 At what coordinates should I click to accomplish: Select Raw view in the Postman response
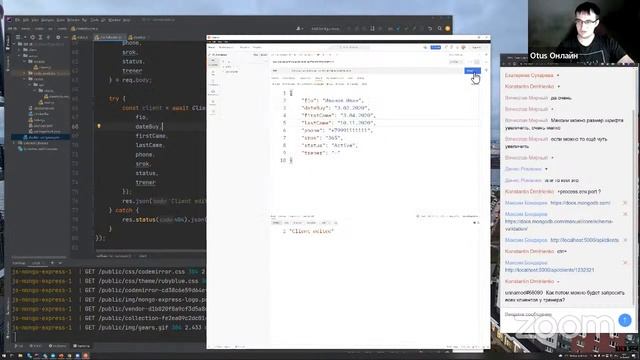287,223
